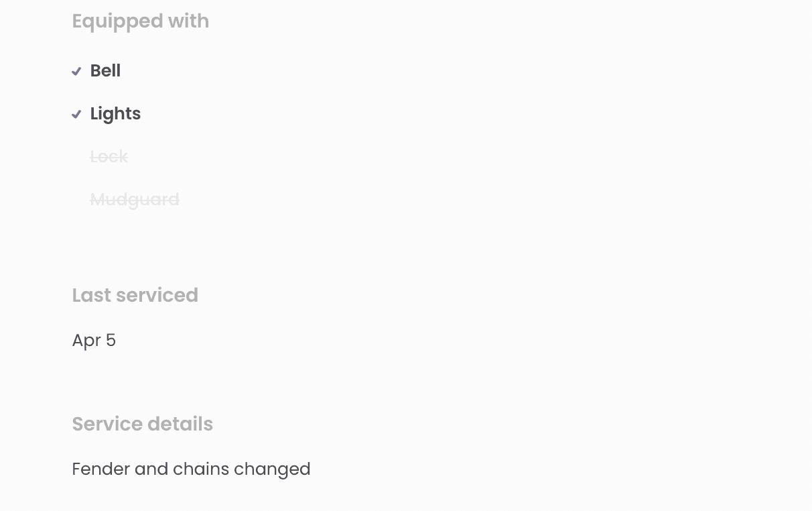812x511 pixels.
Task: Click the struck-through Mudguard item
Action: 135,199
